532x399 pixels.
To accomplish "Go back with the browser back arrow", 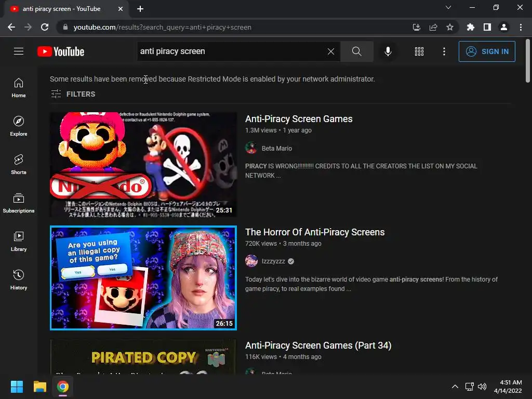I will pyautogui.click(x=11, y=27).
